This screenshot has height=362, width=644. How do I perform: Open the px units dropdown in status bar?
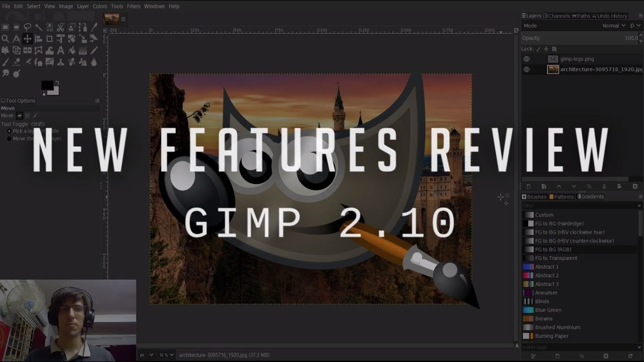click(x=146, y=355)
